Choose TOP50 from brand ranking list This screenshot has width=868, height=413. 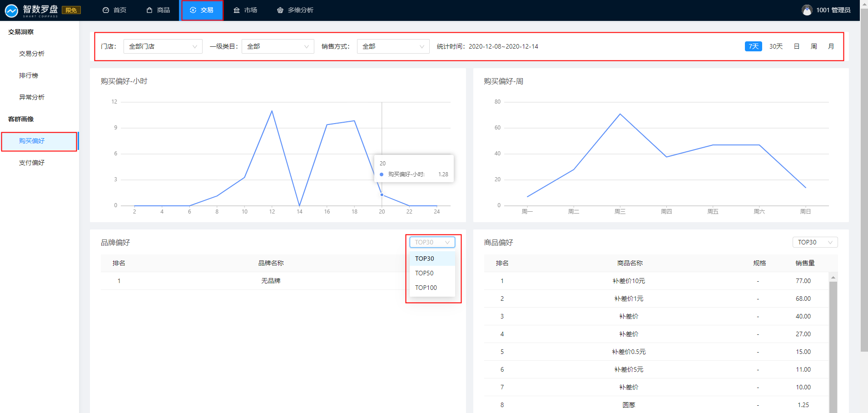(424, 273)
